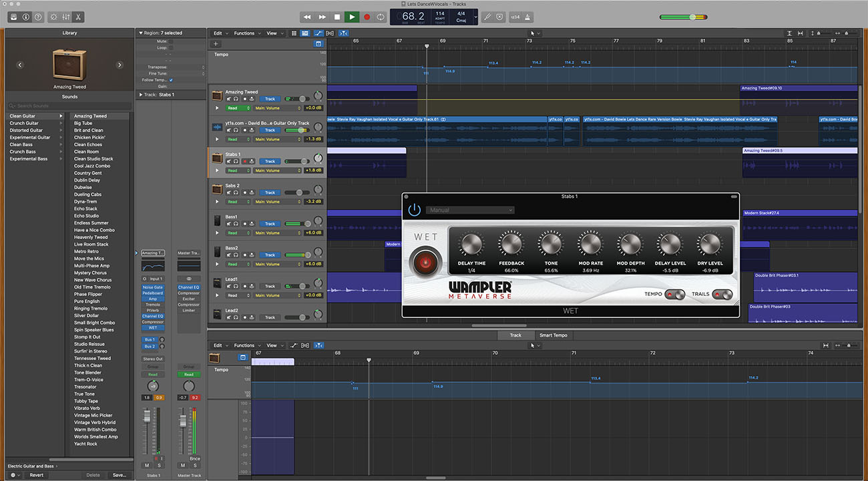Flip the TEMPO switch on the plugin
Screen dimensions: 868x481
click(x=674, y=295)
